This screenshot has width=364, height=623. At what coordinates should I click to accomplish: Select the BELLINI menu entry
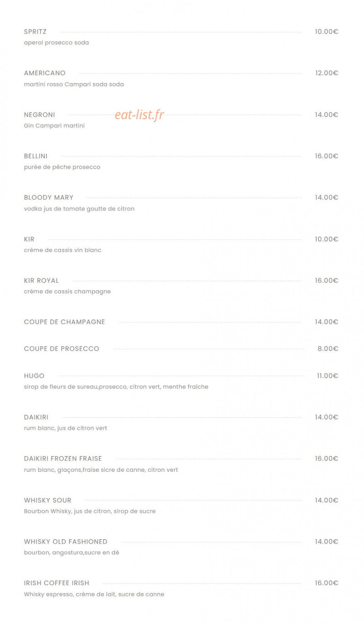coord(36,156)
